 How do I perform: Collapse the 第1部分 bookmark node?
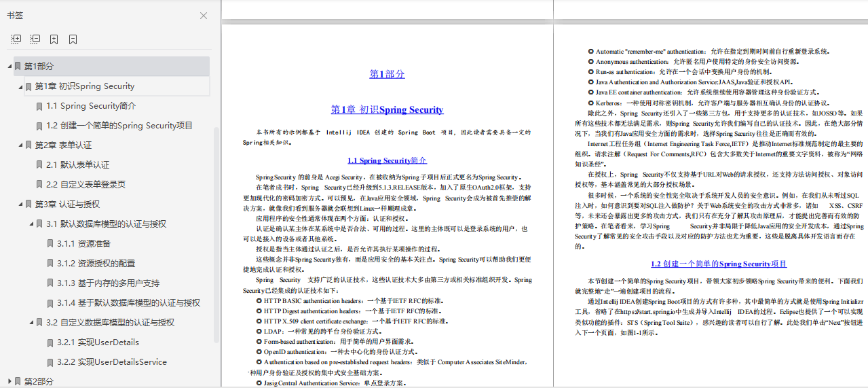coord(10,67)
